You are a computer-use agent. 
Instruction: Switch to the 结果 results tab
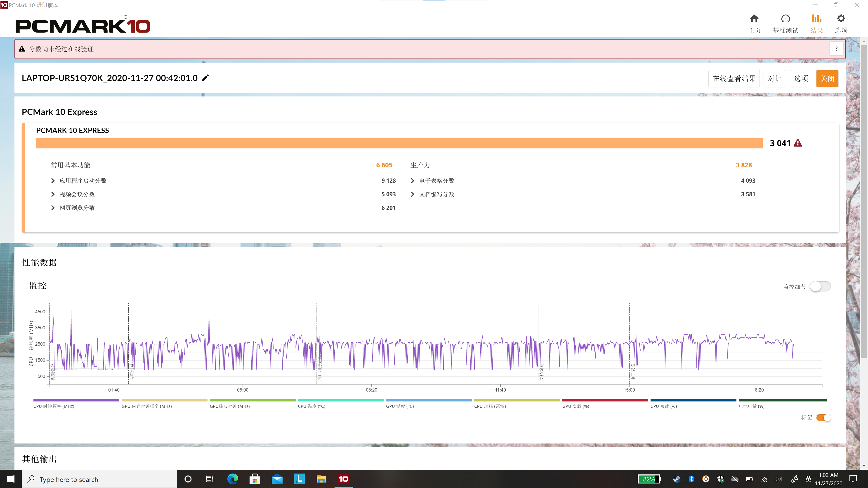pyautogui.click(x=816, y=24)
